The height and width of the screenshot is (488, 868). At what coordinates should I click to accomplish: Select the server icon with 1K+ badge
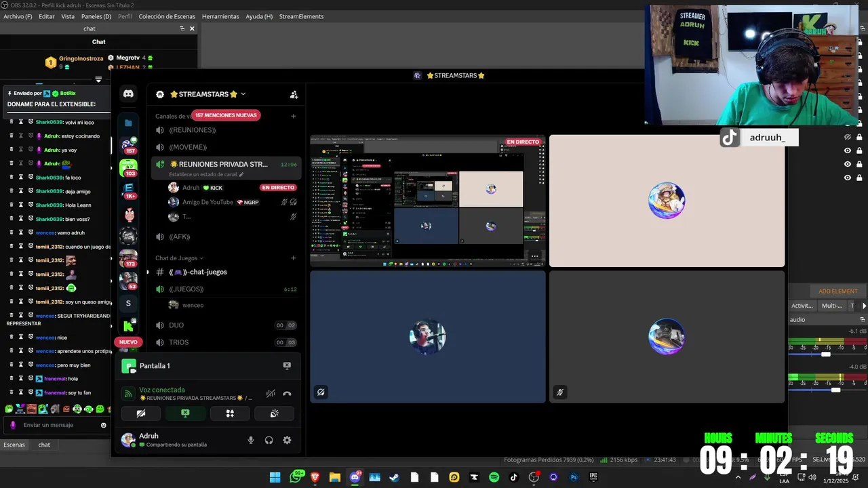128,190
